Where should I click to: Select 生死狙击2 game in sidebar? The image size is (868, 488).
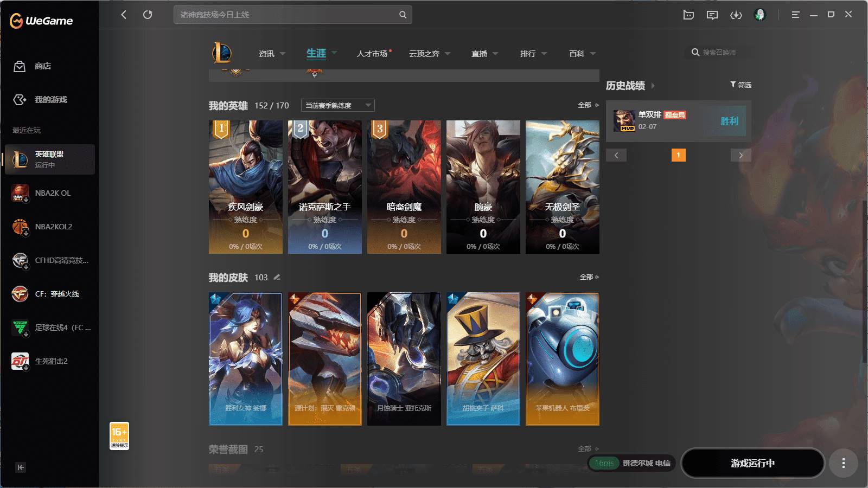coord(50,361)
